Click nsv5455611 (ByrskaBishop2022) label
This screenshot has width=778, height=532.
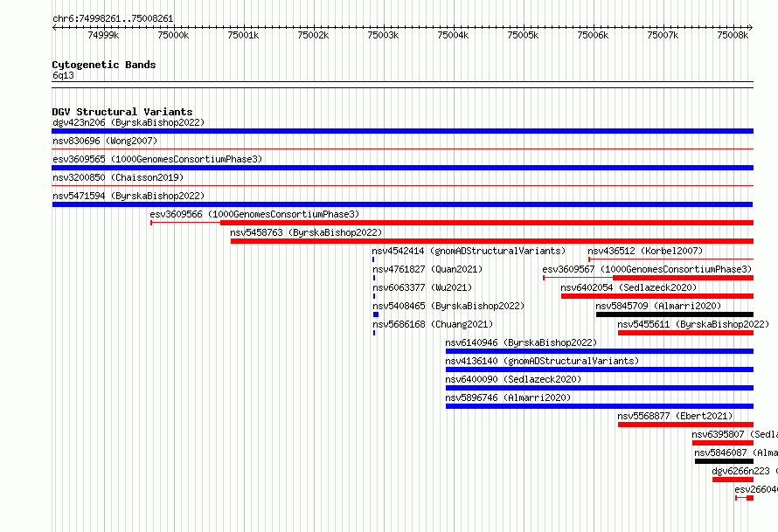693,324
